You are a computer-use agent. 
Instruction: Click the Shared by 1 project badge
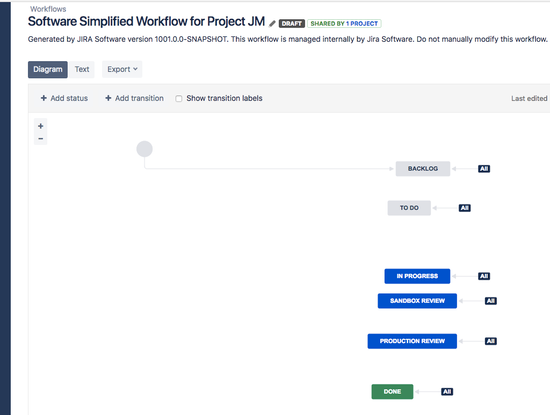344,24
